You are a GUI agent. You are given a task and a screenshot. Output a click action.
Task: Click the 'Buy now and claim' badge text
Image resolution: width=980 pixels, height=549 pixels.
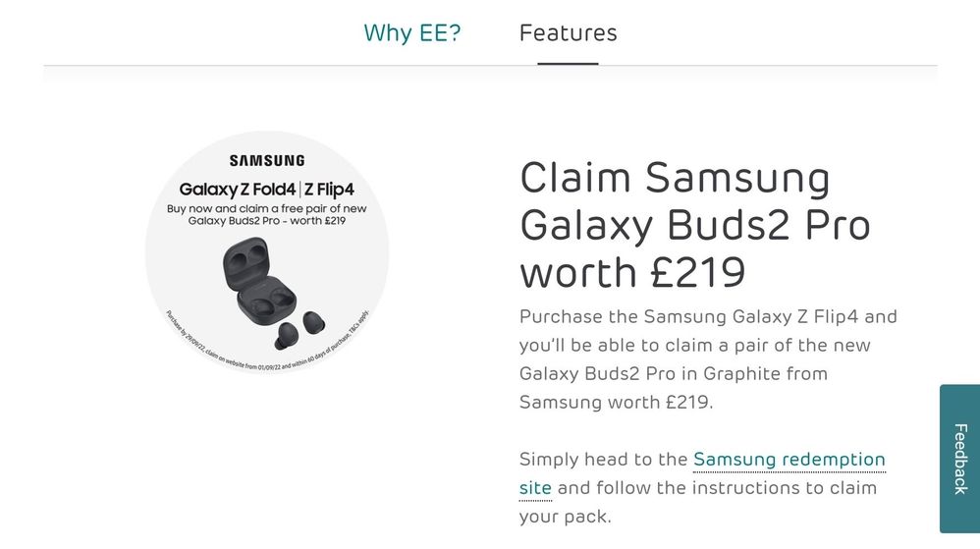coord(267,208)
